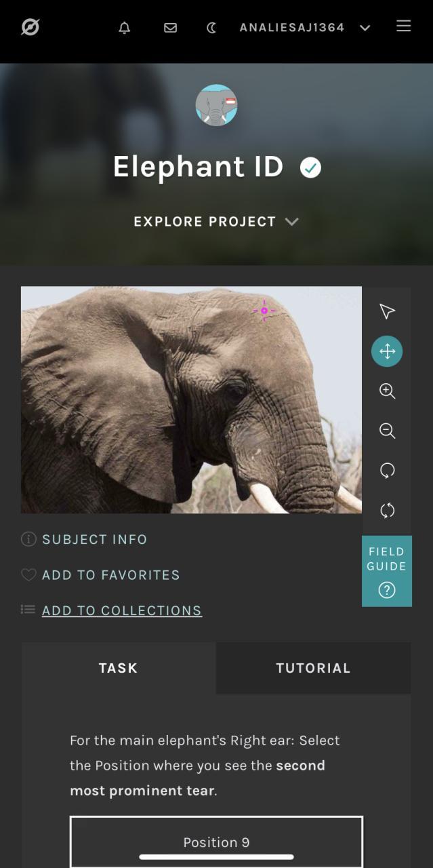The width and height of the screenshot is (433, 868).
Task: Zoom out of the elephant image
Action: click(x=387, y=431)
